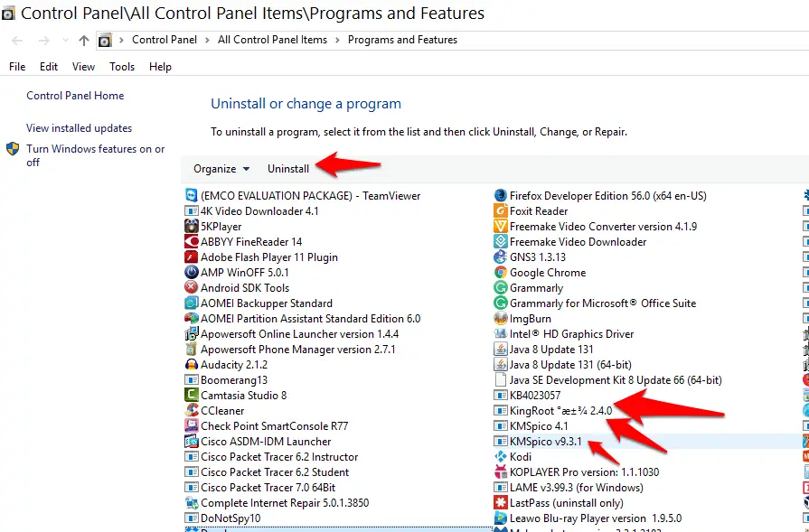This screenshot has height=532, width=809.
Task: Open the Help menu
Action: click(x=160, y=67)
